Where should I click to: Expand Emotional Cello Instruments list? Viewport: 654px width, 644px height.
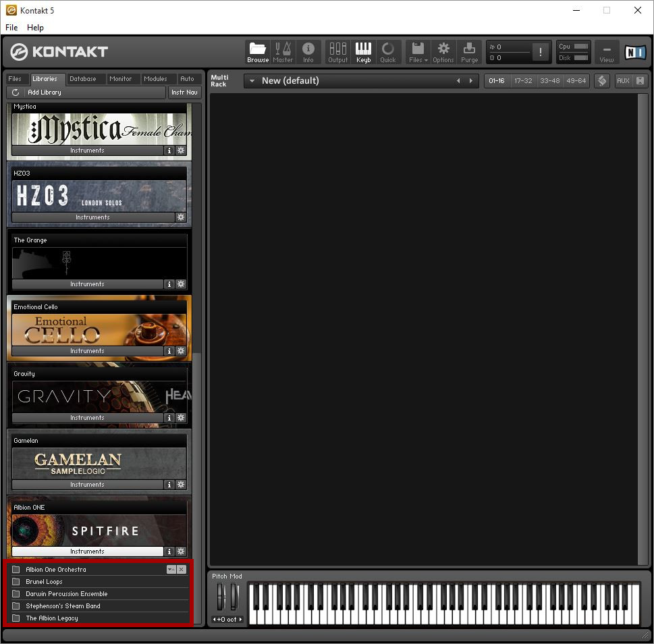click(x=87, y=351)
